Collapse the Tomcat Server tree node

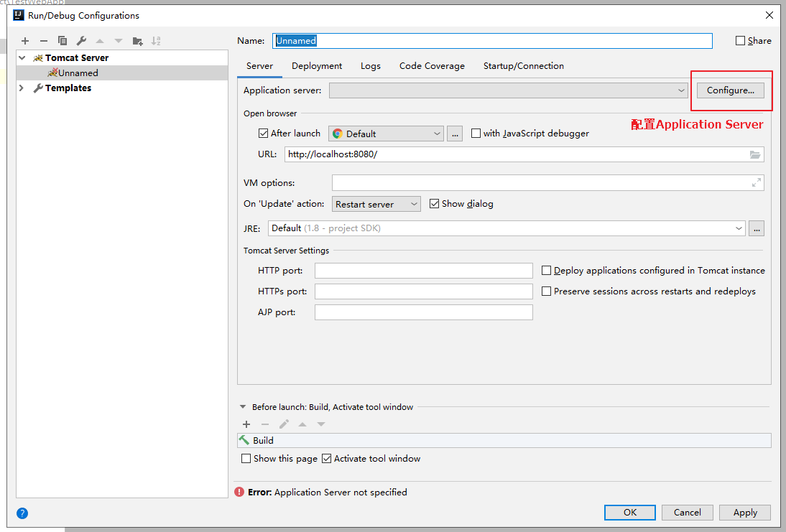[22, 58]
